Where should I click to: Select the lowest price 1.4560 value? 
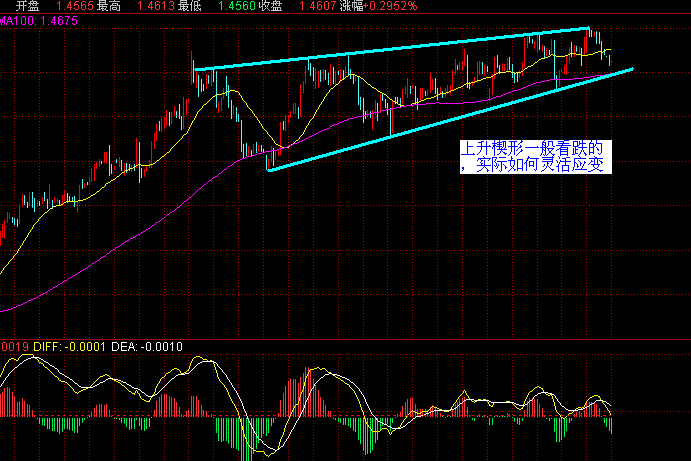tap(237, 6)
